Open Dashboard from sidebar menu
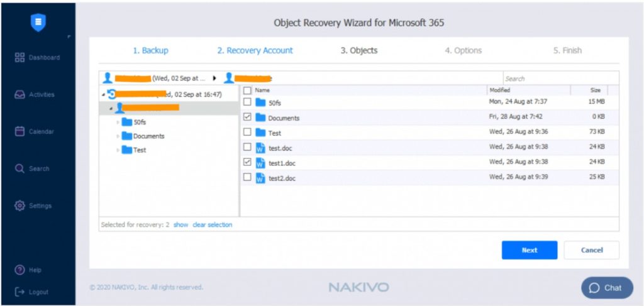The width and height of the screenshot is (644, 306). coord(45,57)
